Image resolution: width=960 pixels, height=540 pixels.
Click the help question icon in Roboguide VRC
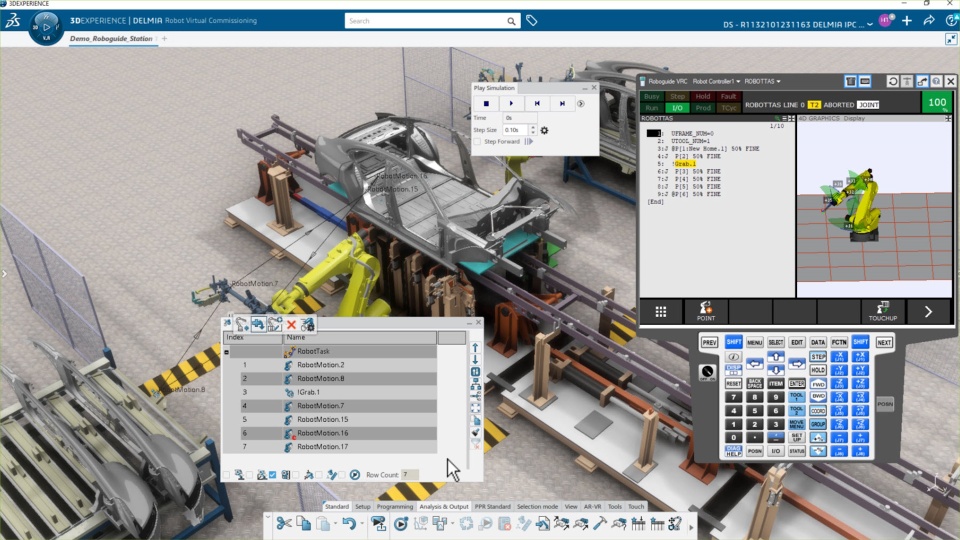[x=936, y=81]
